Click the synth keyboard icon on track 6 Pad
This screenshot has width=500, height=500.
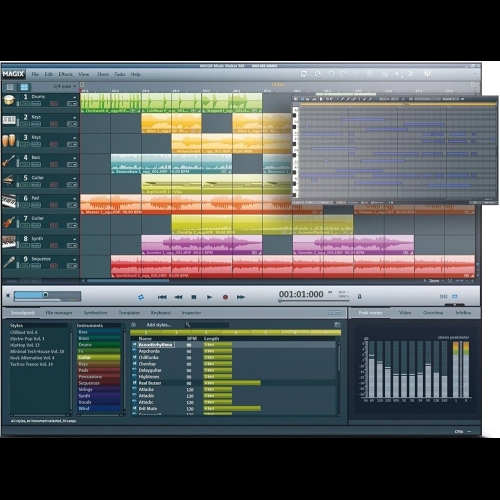(x=9, y=201)
